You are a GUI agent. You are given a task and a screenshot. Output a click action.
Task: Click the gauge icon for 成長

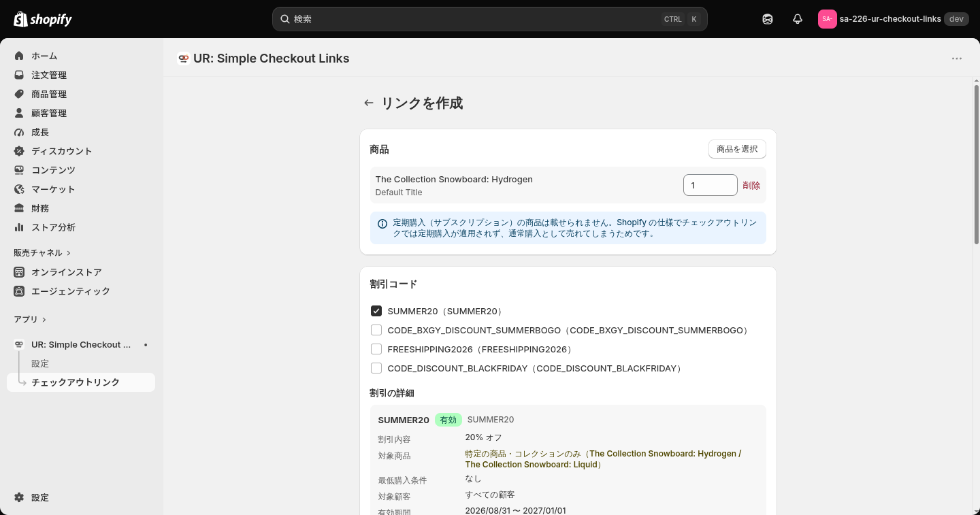click(x=19, y=132)
